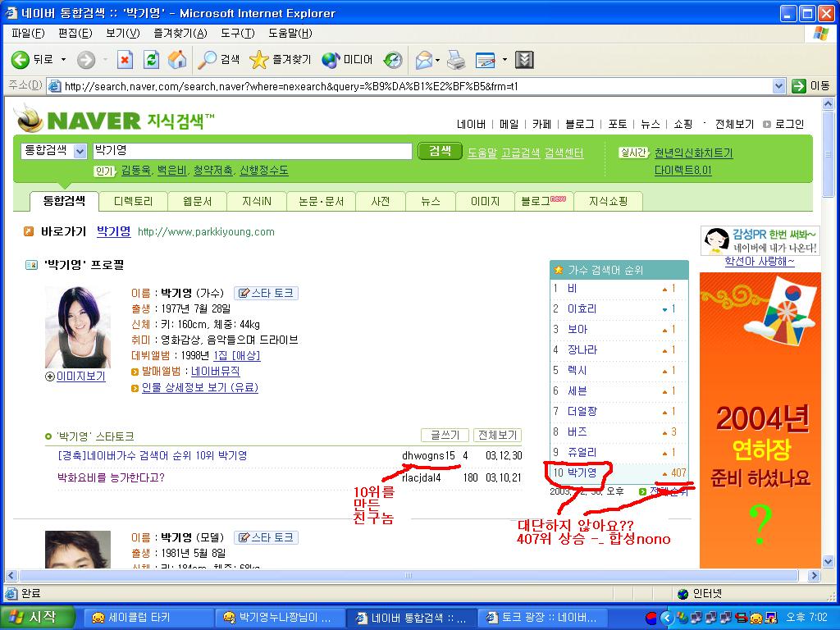Screen dimensions: 840x630
Task: Click the 감성PR banner ad at right
Action: click(760, 240)
